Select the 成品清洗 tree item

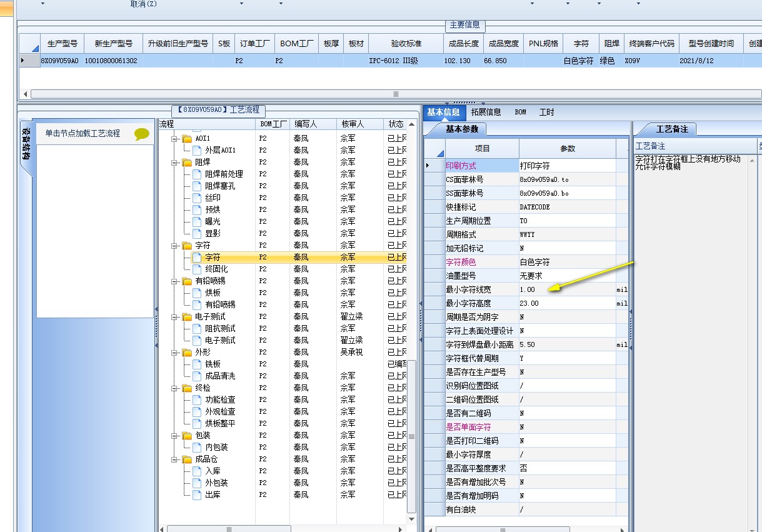(220, 376)
